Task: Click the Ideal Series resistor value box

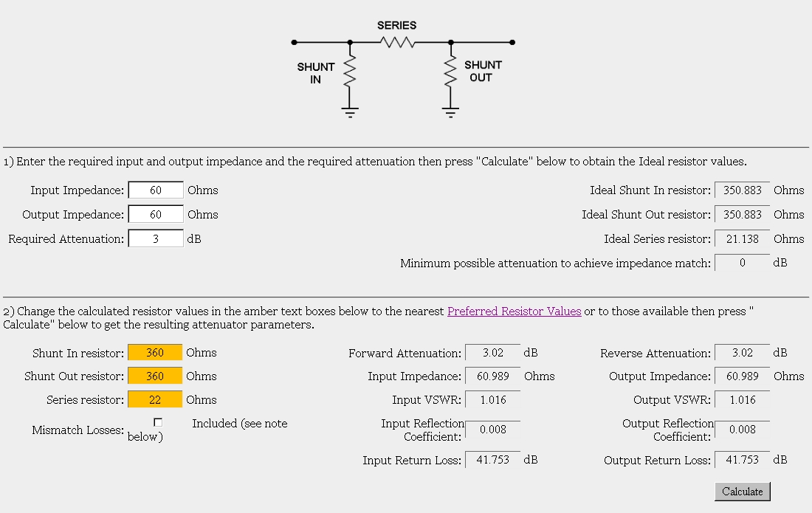Action: click(742, 238)
